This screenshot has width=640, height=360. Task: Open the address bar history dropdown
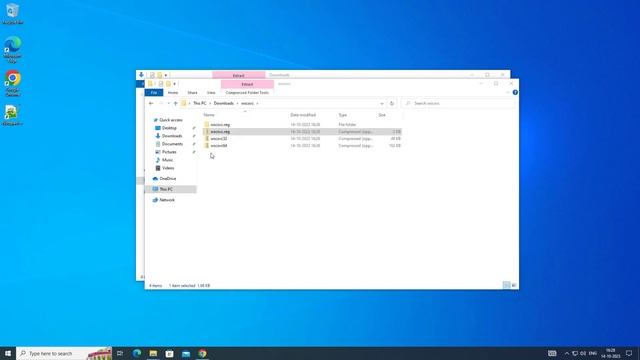(382, 104)
